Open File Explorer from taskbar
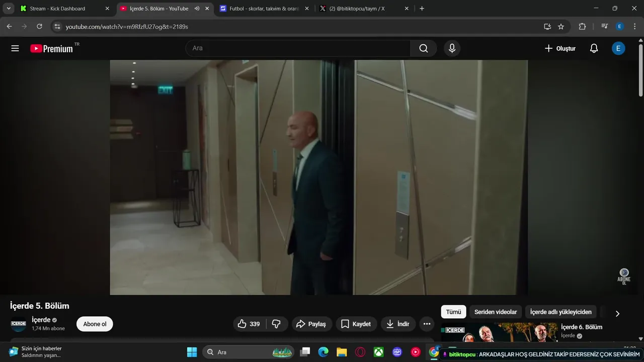The image size is (644, 362). [x=342, y=352]
